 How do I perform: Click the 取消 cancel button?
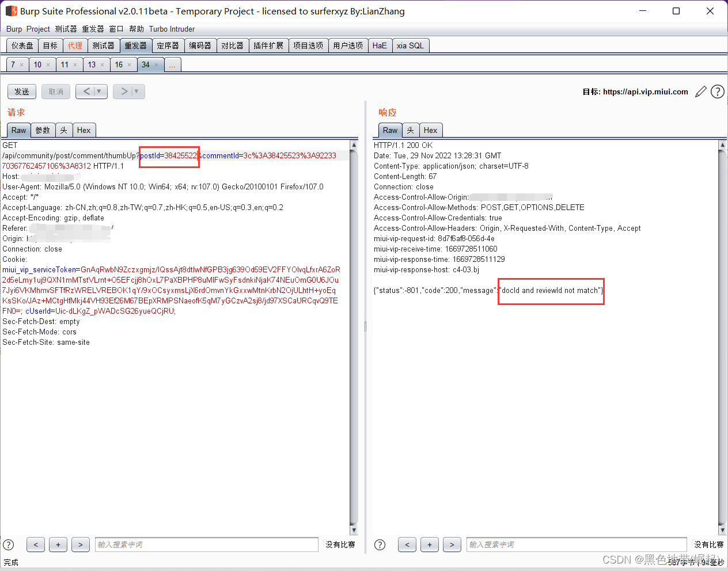click(56, 92)
